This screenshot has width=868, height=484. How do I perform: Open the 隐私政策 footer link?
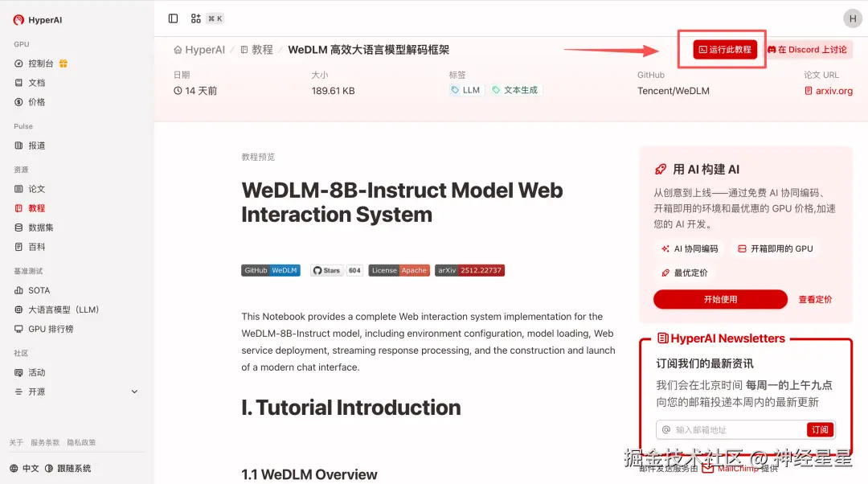coord(81,442)
